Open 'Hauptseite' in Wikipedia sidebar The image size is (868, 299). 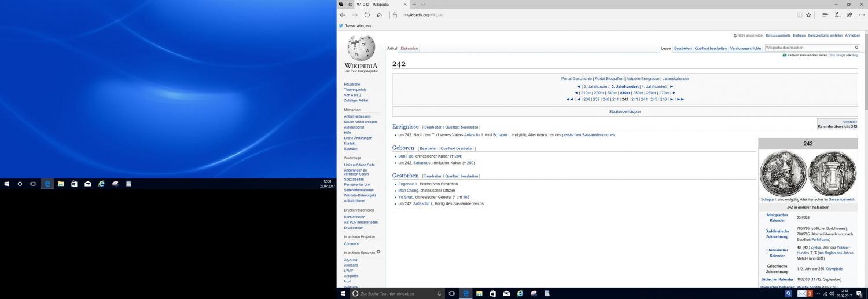(352, 84)
